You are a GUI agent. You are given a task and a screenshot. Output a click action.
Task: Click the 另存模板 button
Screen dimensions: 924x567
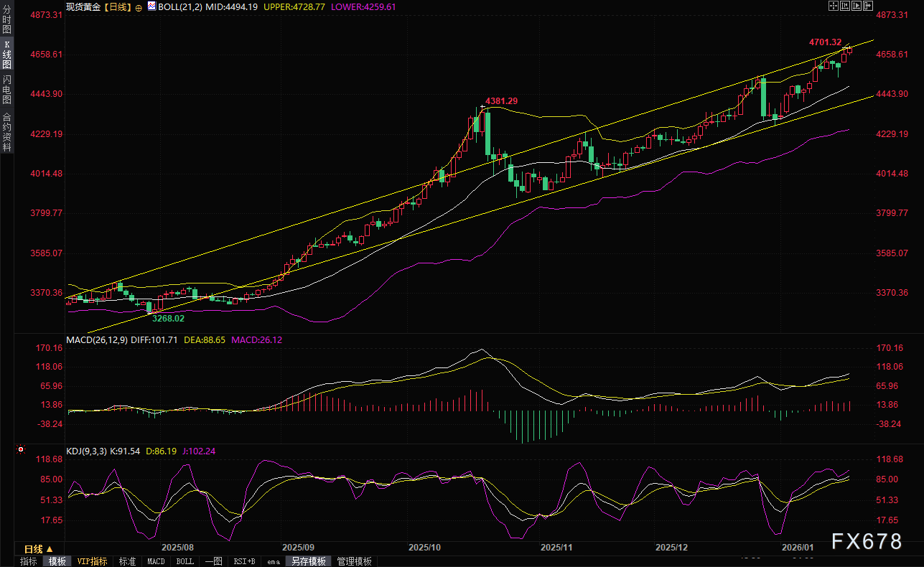(x=309, y=561)
